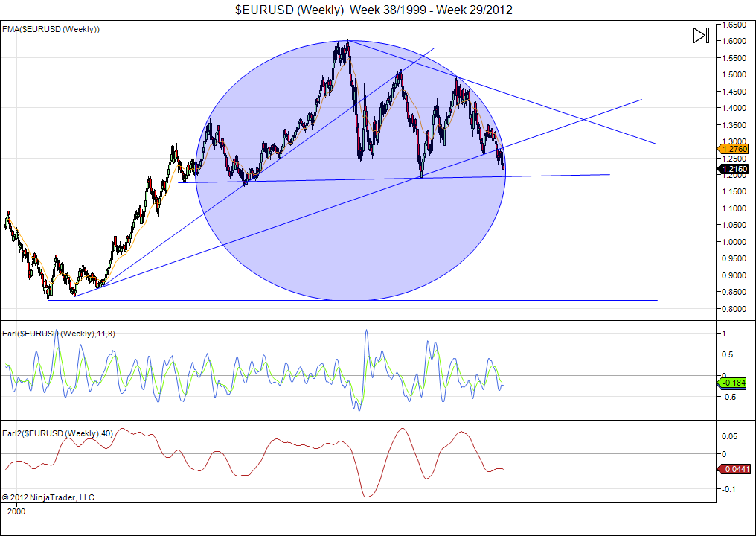Select the Earl($EURUSD (Weekly),11,8) panel label
Image resolution: width=756 pixels, height=536 pixels.
pos(58,334)
